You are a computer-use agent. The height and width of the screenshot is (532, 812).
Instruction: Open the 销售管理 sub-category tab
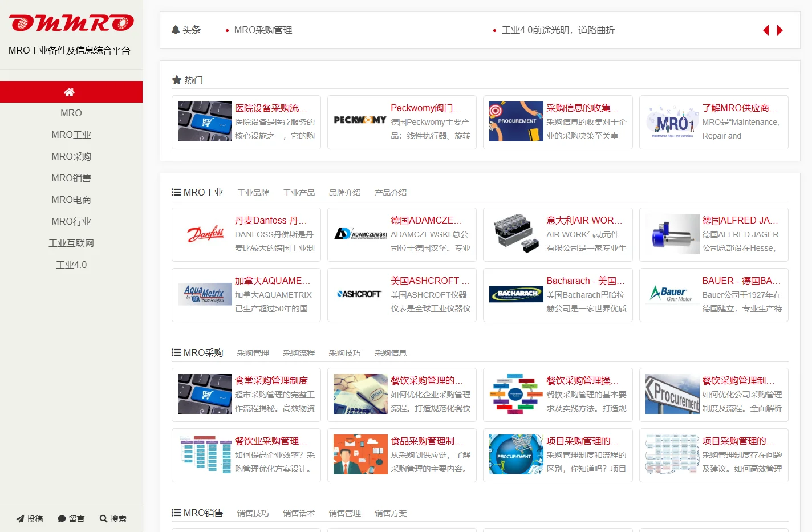click(345, 513)
